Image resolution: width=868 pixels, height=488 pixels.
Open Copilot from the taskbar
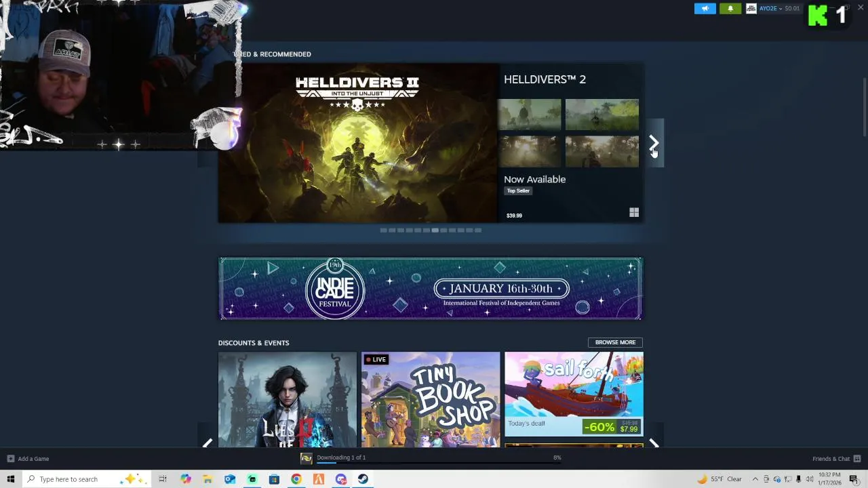[x=185, y=479]
